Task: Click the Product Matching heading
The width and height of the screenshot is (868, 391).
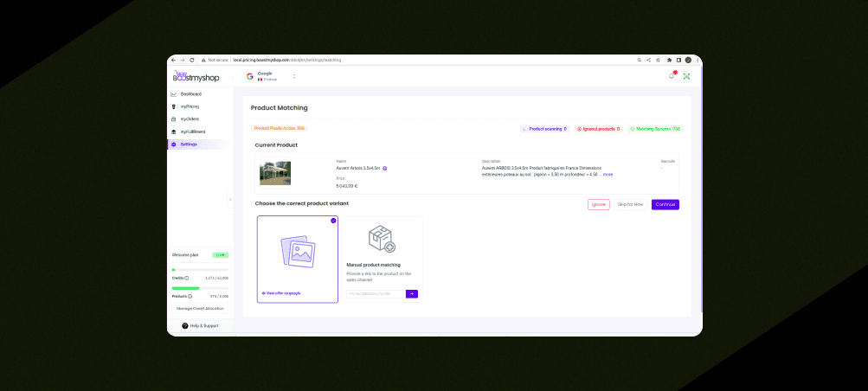Action: coord(279,108)
